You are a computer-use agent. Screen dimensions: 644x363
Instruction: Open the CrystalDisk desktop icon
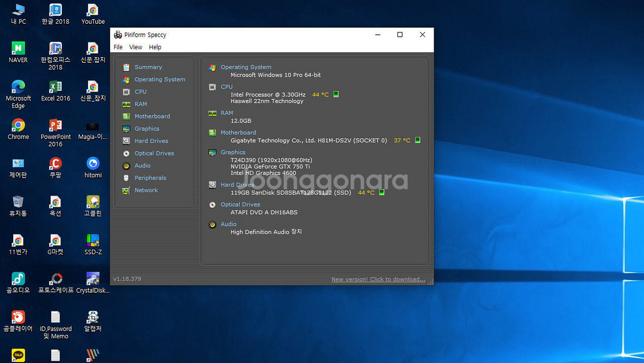(x=93, y=283)
